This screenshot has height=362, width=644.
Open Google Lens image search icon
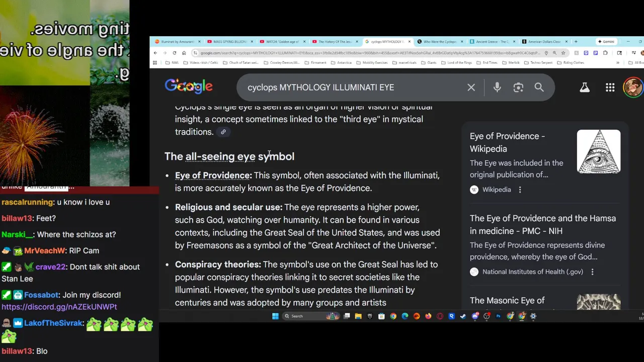[518, 87]
